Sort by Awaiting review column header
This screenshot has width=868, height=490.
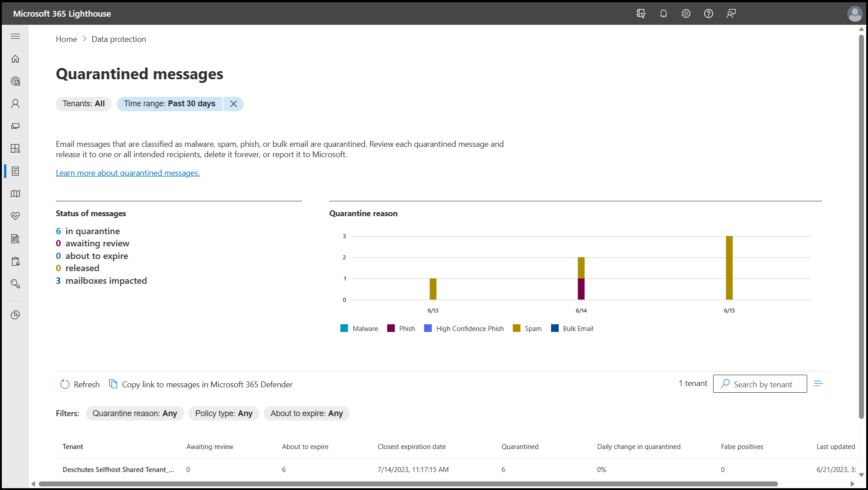[210, 447]
